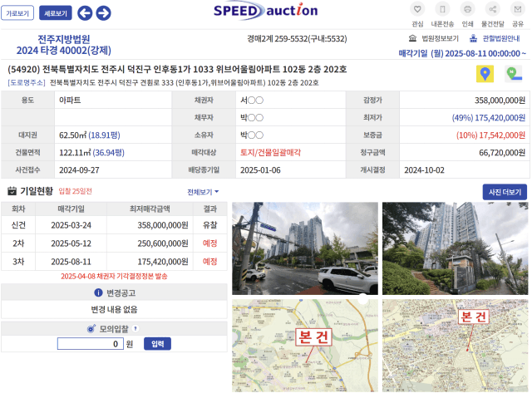The height and width of the screenshot is (393, 532).
Task: Open the detailed neighborhood map thumbnail
Action: point(456,346)
